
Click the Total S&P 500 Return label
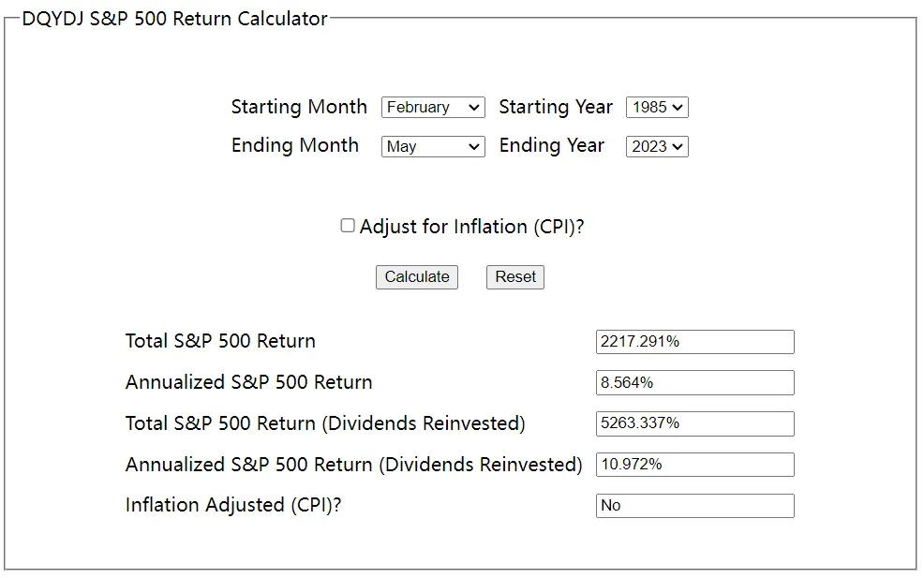[x=220, y=341]
